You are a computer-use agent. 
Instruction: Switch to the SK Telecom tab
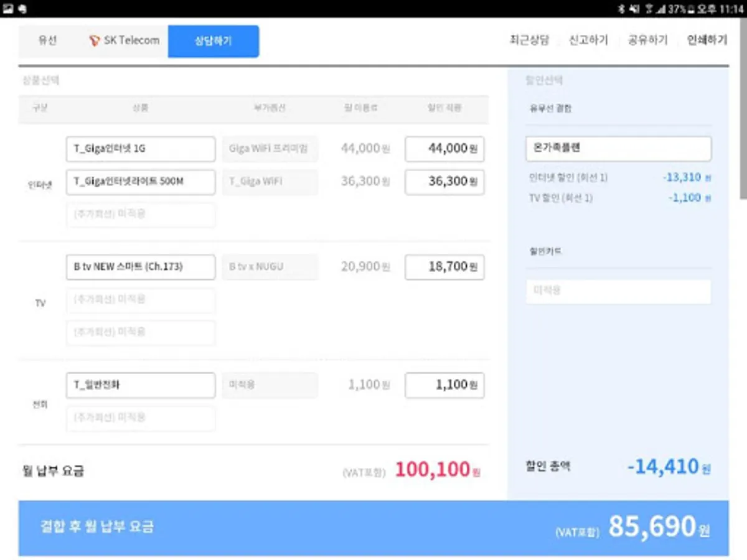point(123,41)
